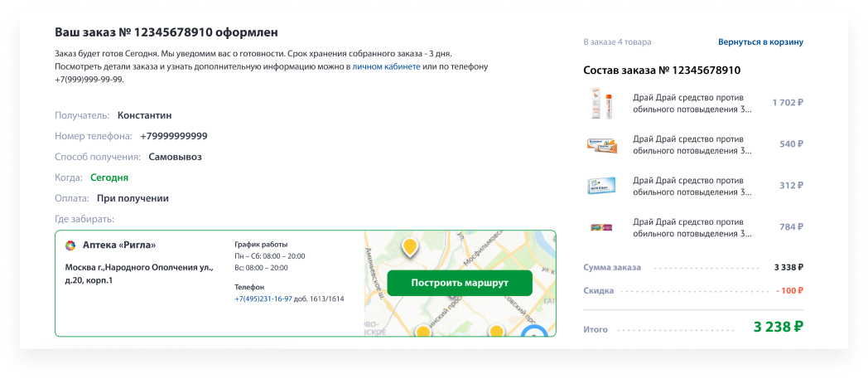This screenshot has height=379, width=868.
Task: Click the Самовывоз pickup method value
Action: tap(175, 157)
